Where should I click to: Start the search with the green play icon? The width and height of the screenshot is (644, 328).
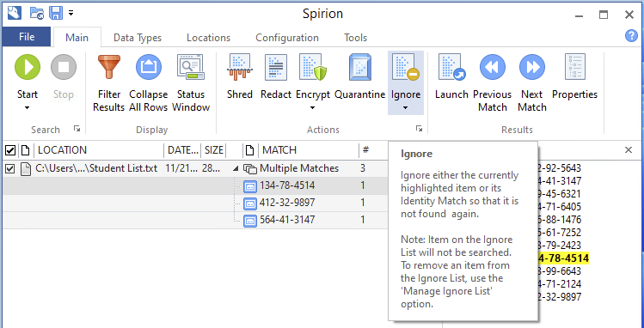(28, 68)
